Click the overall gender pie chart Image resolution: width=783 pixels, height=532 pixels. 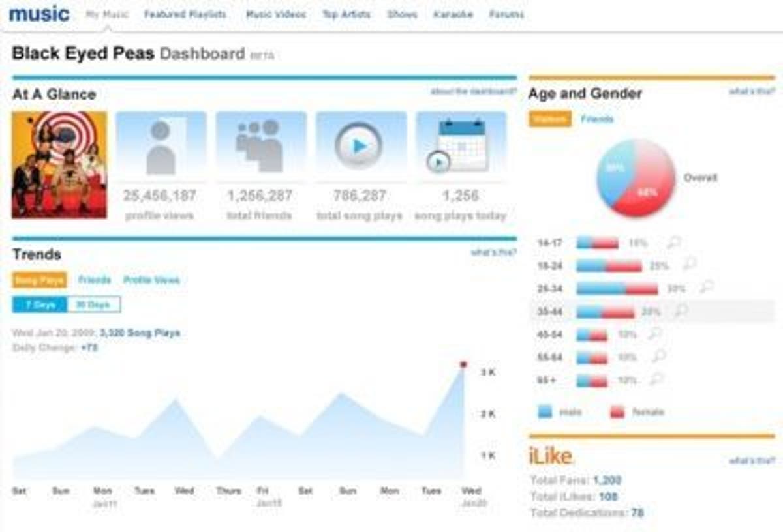(635, 178)
